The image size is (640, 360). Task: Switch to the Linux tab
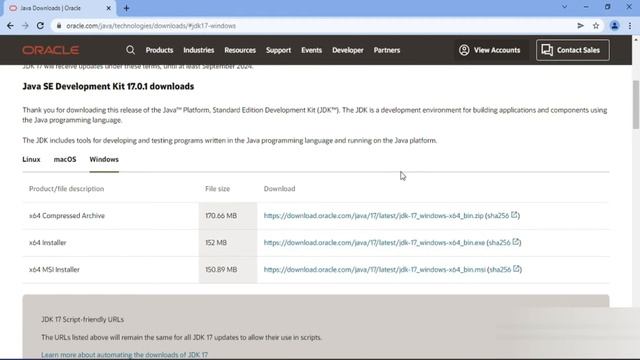click(31, 160)
